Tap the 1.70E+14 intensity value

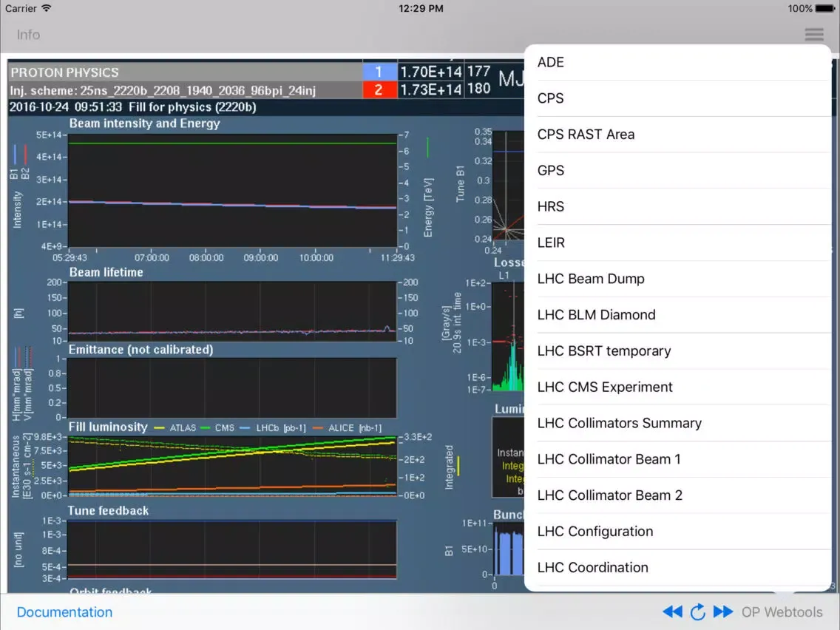[x=430, y=72]
